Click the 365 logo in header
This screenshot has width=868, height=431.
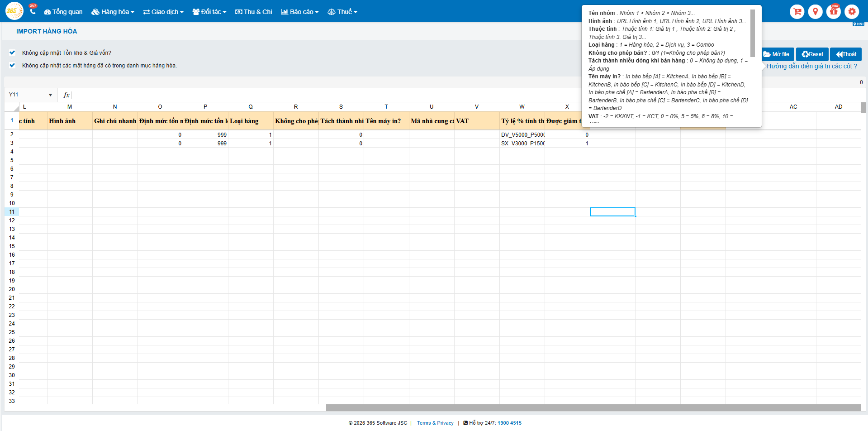14,11
